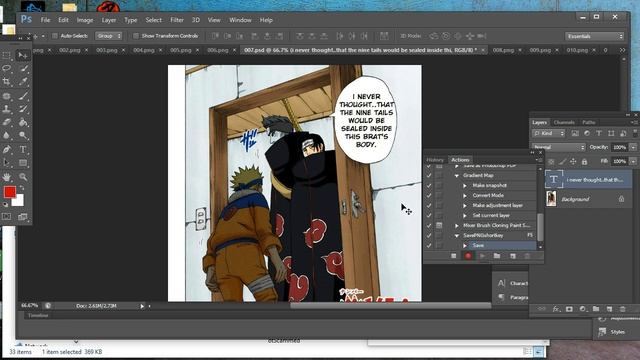The image size is (640, 360).
Task: Toggle checkmark for Gradient Map action
Action: coord(429,176)
